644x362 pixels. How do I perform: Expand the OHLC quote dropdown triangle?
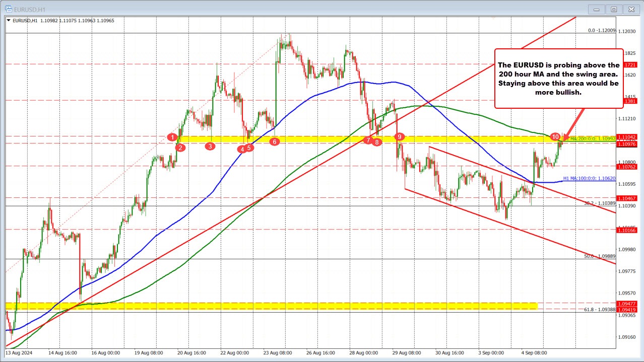pyautogui.click(x=10, y=21)
